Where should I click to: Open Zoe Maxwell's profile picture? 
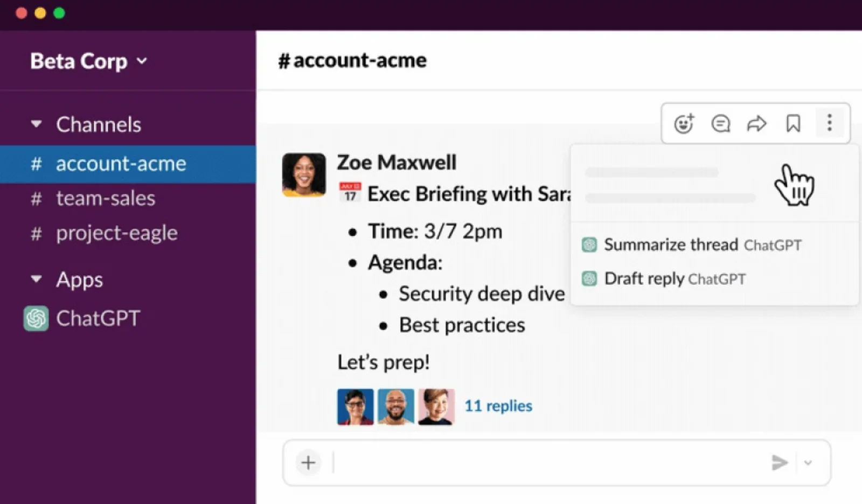304,174
